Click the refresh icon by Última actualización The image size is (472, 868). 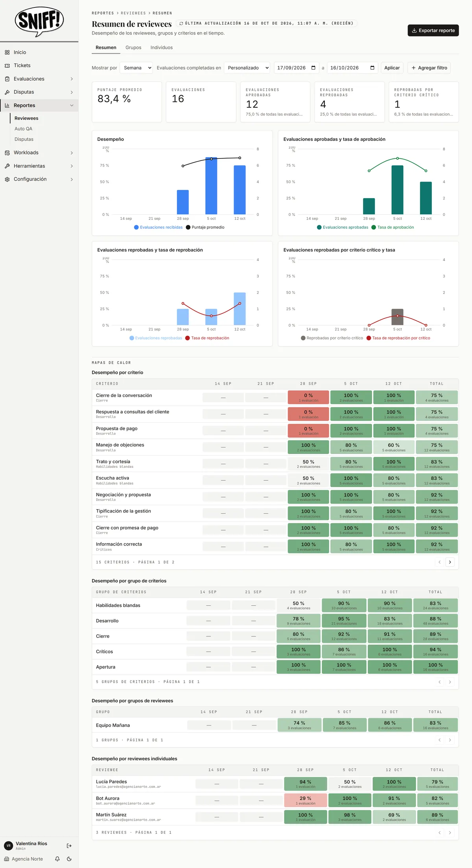[x=181, y=24]
